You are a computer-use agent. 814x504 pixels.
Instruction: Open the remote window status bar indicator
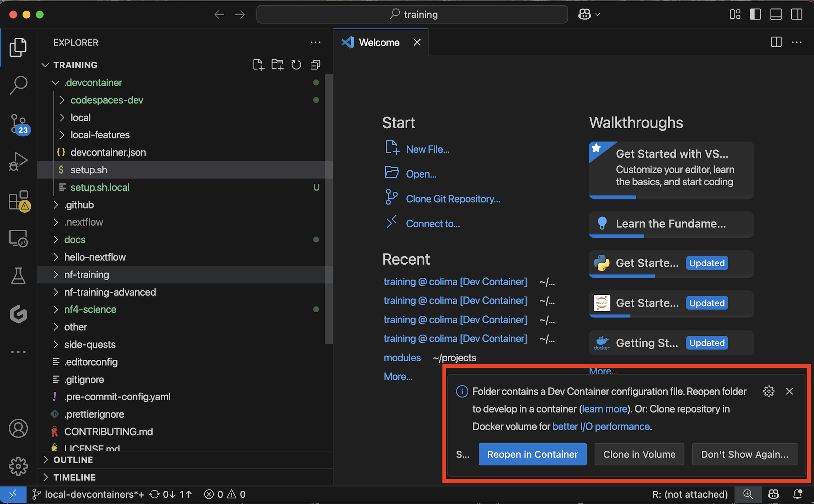coord(13,494)
